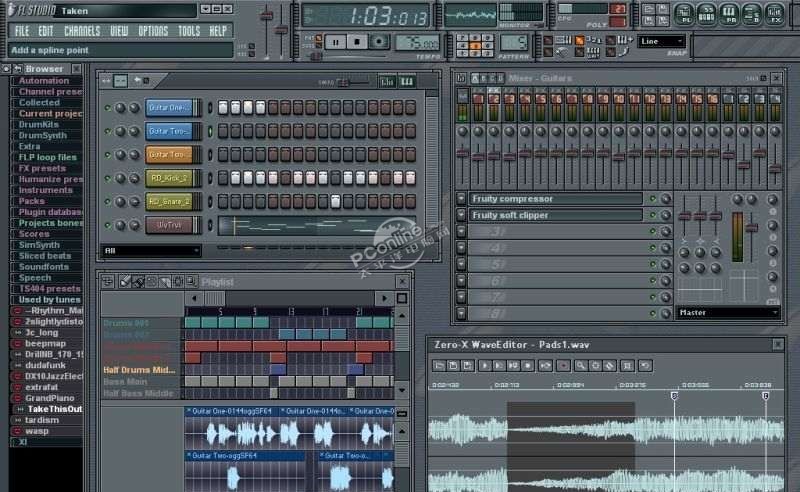Screen dimensions: 800x492
Task: Mute the RD_Kick_2 channel with its green LED
Action: [107, 178]
